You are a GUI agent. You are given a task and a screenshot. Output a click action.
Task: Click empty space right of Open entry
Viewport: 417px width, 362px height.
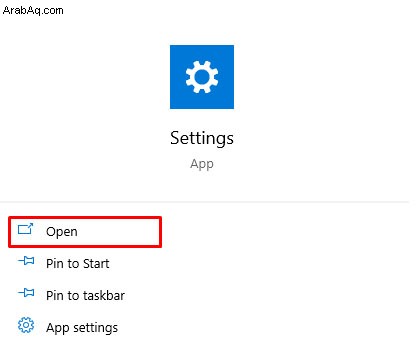pos(283,232)
